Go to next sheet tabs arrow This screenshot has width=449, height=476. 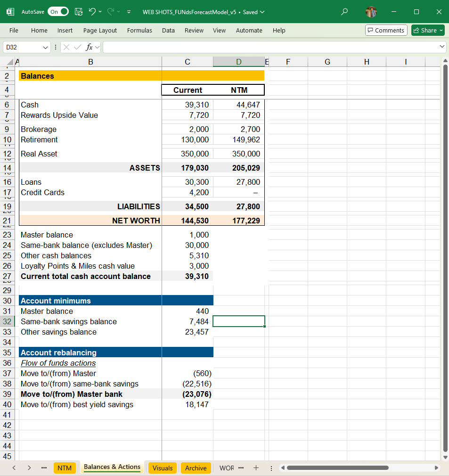(29, 468)
